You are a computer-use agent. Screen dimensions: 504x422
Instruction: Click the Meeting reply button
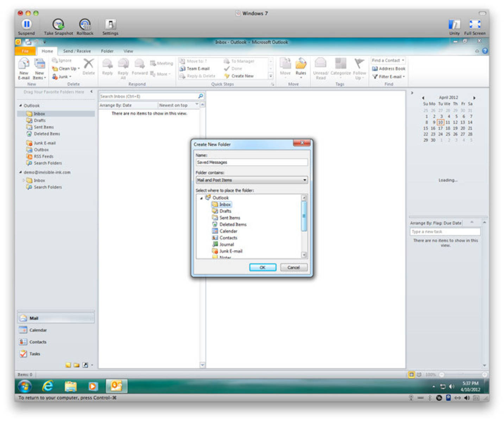[162, 63]
